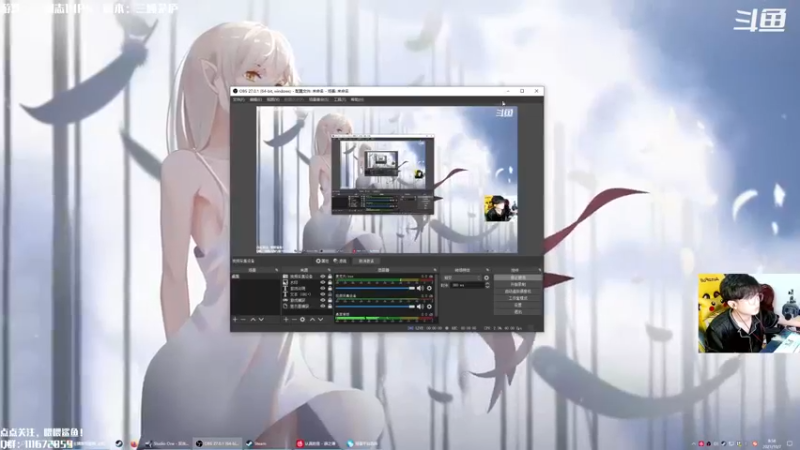Add a new scene with the plus button
The width and height of the screenshot is (800, 450).
pos(235,319)
